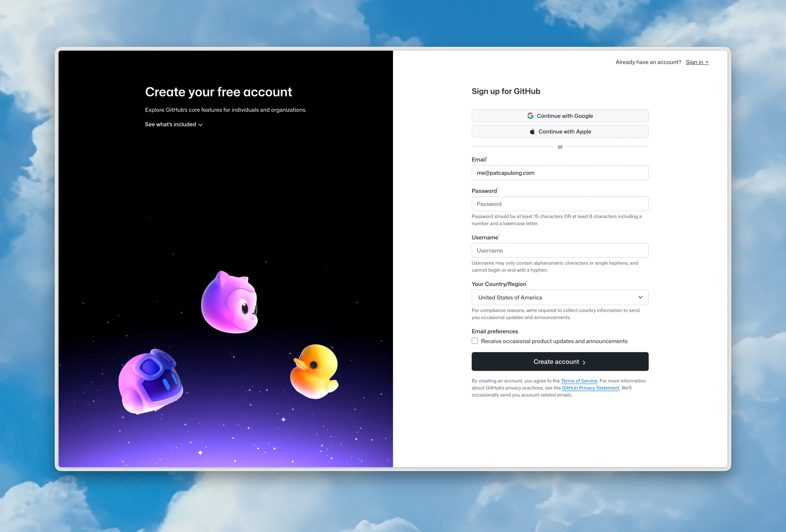Enable product updates and announcements checkbox
The height and width of the screenshot is (532, 786).
tap(475, 341)
